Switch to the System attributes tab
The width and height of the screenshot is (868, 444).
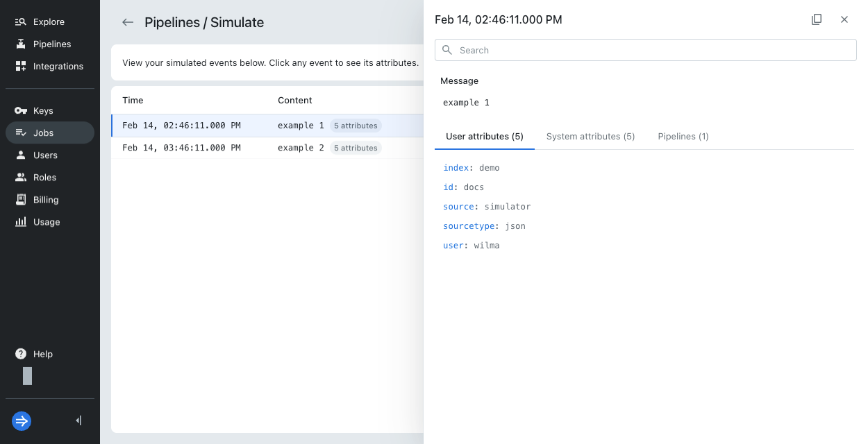point(590,136)
